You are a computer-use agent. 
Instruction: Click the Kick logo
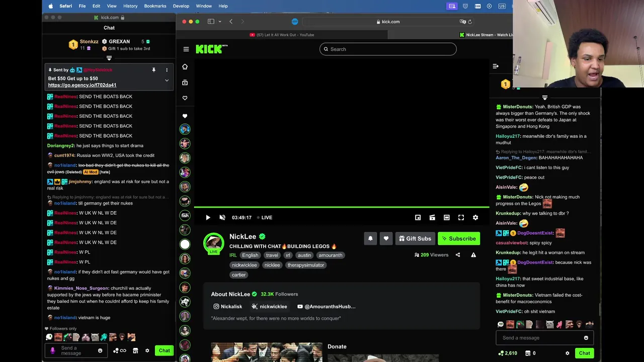click(x=211, y=49)
